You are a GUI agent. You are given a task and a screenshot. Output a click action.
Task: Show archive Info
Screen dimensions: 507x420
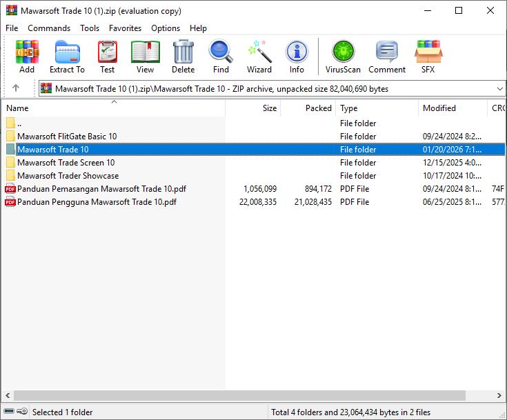297,57
